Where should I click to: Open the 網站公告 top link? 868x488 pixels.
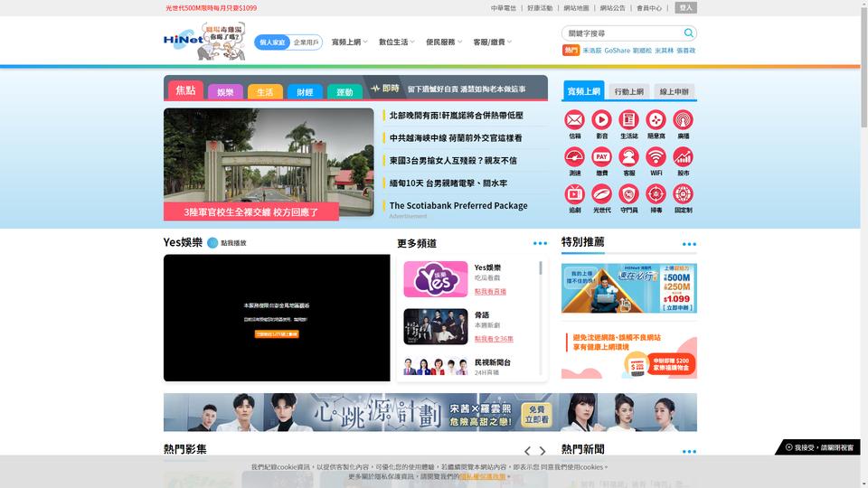pos(613,8)
